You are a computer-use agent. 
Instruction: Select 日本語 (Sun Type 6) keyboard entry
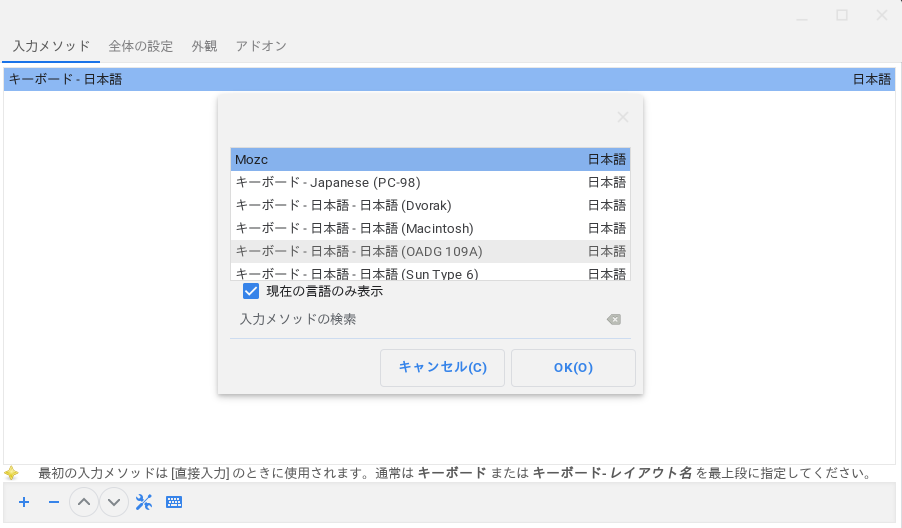point(430,272)
